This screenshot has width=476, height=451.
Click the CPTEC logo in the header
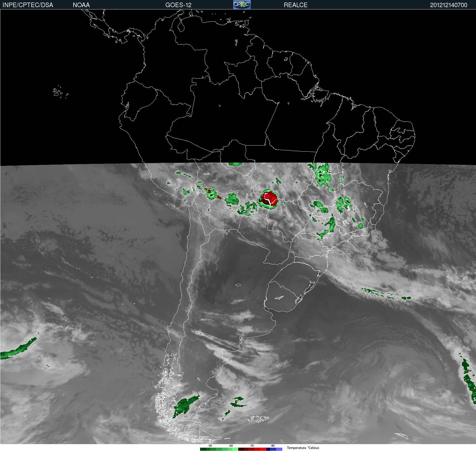(242, 5)
